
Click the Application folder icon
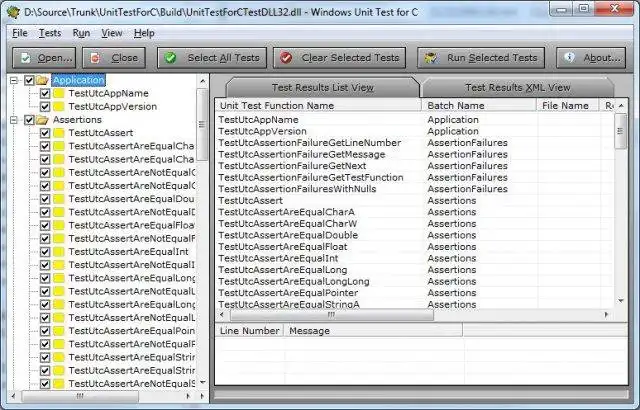coord(42,80)
